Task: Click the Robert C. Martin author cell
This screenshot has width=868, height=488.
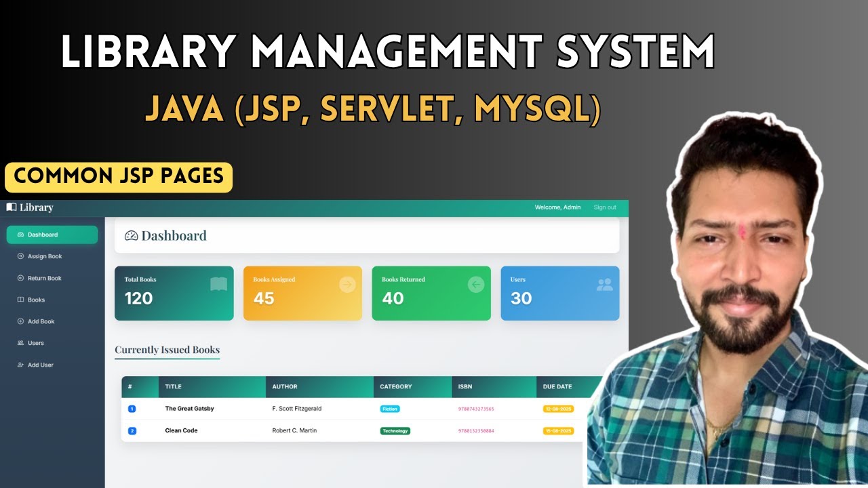Action: coord(294,430)
